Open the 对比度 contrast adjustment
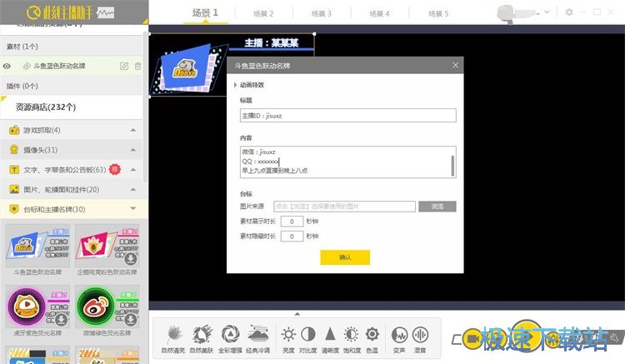This screenshot has width=625, height=364. tap(308, 334)
